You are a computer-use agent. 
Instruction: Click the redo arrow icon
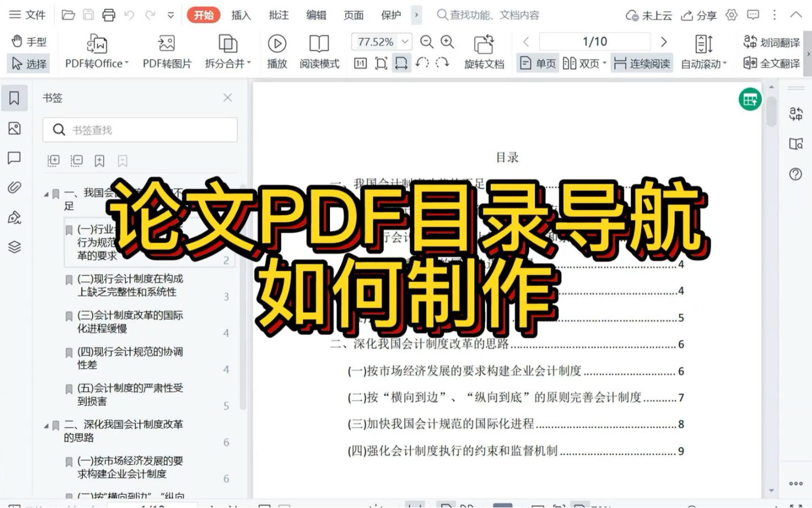(x=150, y=15)
